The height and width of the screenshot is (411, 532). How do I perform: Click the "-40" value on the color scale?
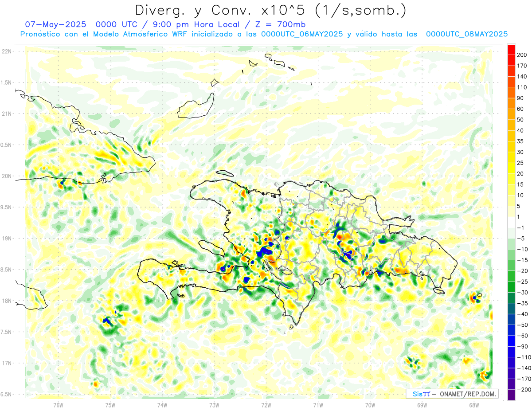pos(522,314)
